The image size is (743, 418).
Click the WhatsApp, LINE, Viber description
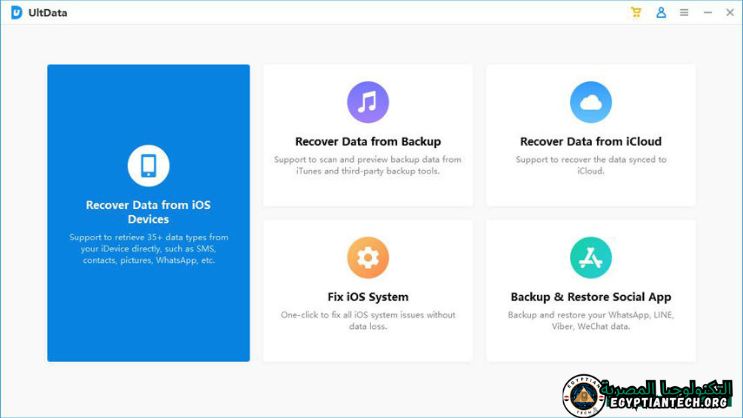pyautogui.click(x=591, y=320)
